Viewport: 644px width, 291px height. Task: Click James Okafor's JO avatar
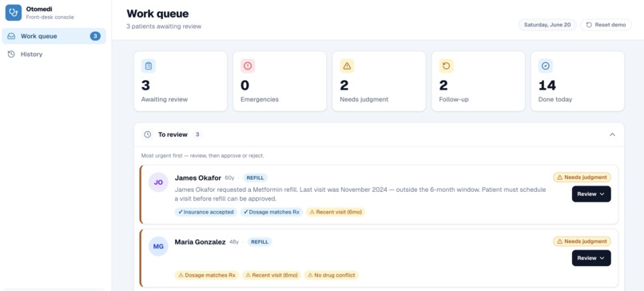click(x=158, y=182)
